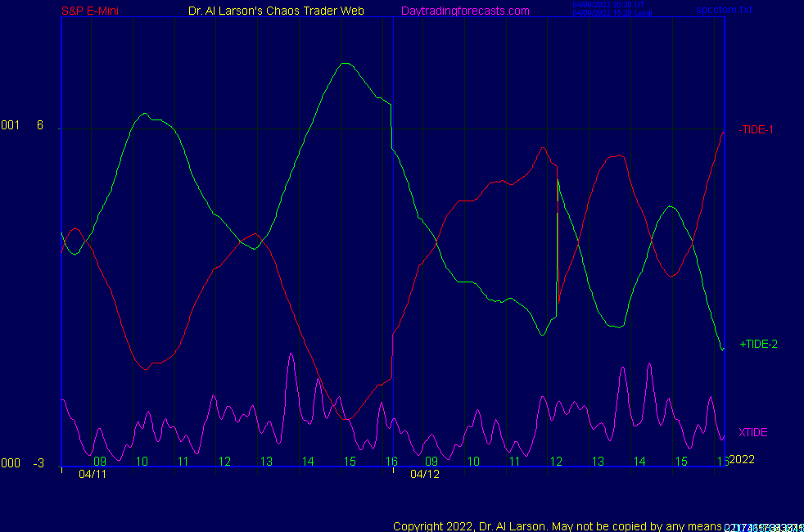Click the red -TIDE-1 legend label

point(756,129)
